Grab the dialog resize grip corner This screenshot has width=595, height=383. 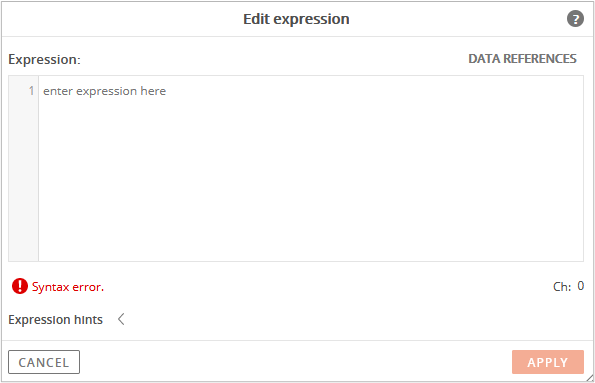tap(589, 378)
